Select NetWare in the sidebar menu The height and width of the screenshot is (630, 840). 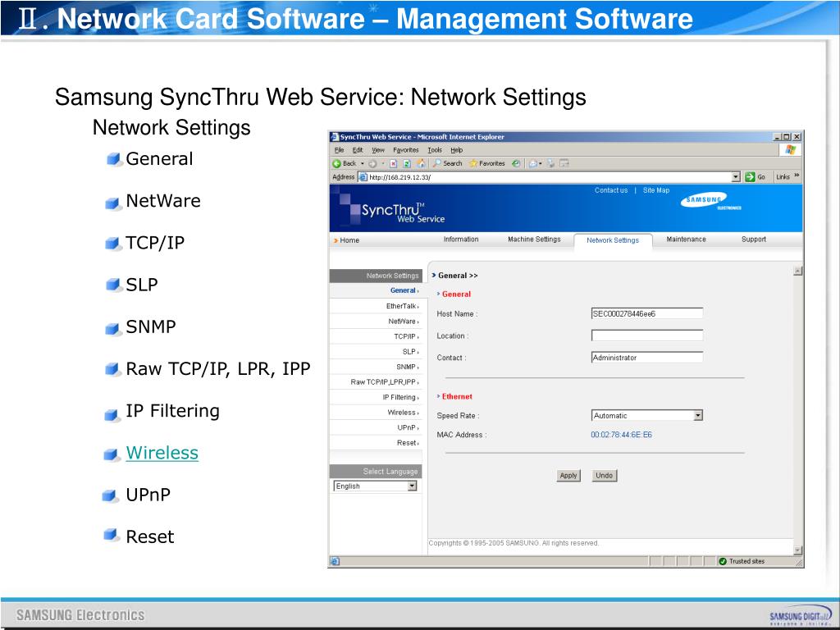[376, 322]
